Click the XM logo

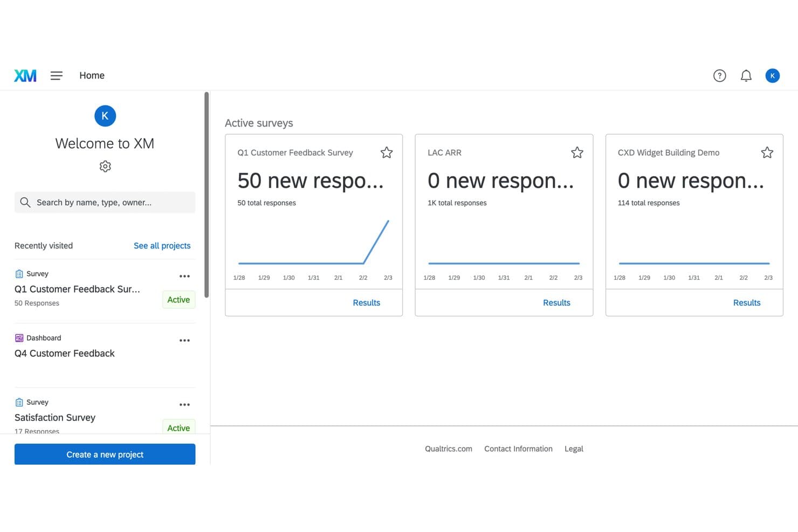click(x=25, y=75)
